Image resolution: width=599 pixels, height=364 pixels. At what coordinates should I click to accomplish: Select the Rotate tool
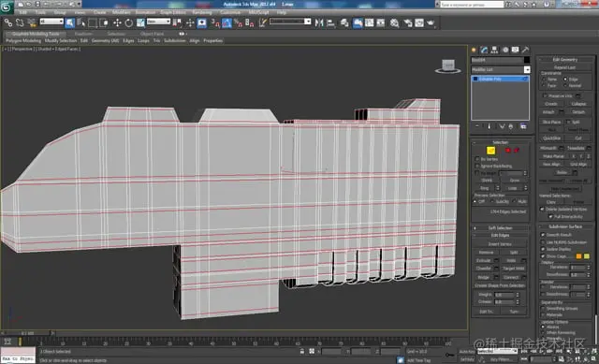pos(129,22)
